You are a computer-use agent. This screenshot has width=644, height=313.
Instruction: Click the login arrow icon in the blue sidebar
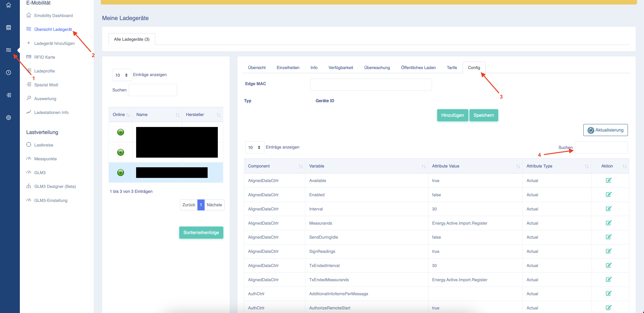pos(9,95)
